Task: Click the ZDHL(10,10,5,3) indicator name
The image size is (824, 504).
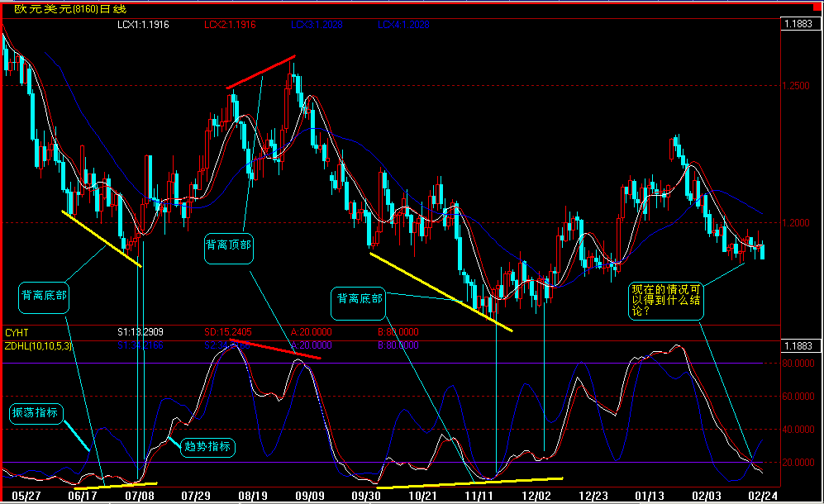Action: click(38, 346)
